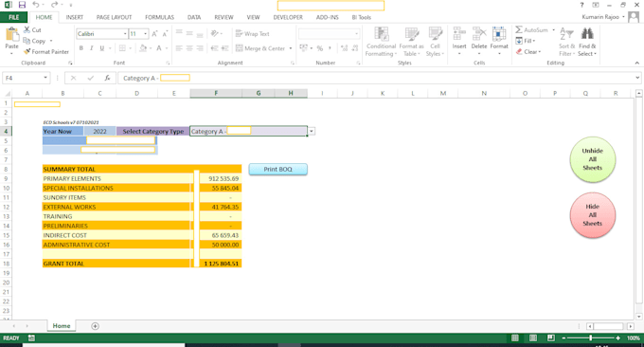Click Orientation text angle icon
The height and width of the screenshot is (347, 644).
[214, 34]
